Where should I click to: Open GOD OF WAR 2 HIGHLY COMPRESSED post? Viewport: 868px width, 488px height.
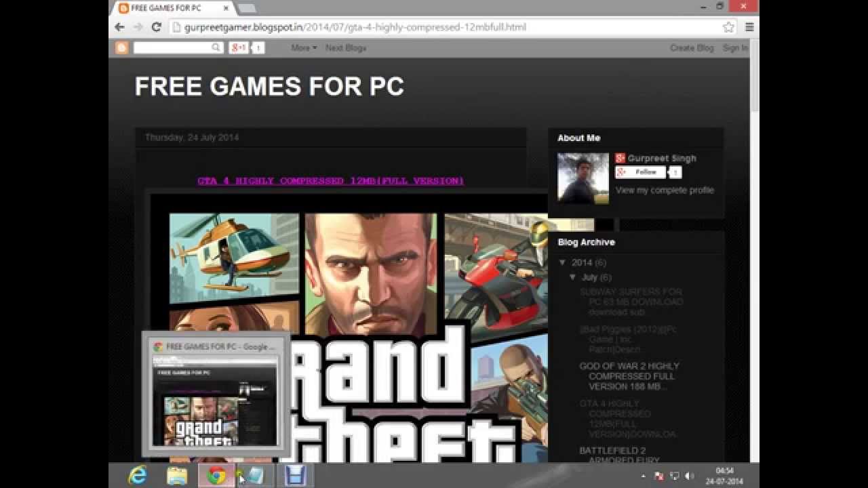[629, 376]
